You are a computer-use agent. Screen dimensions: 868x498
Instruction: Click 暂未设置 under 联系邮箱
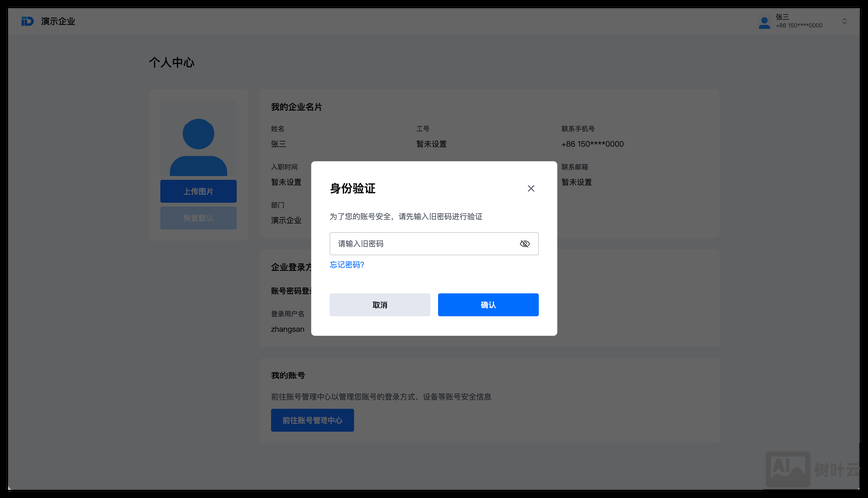click(x=576, y=182)
